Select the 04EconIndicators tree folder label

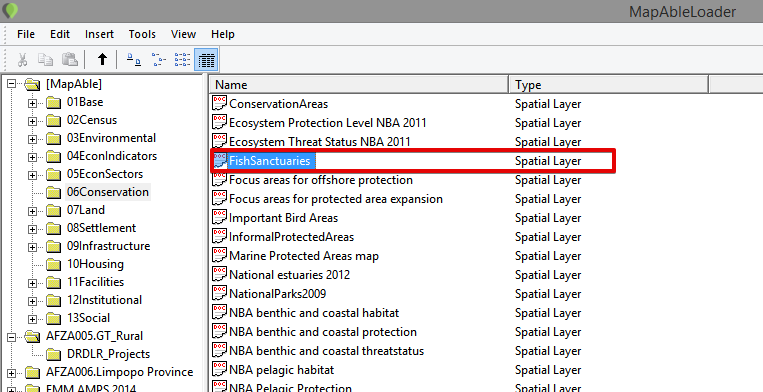point(112,156)
